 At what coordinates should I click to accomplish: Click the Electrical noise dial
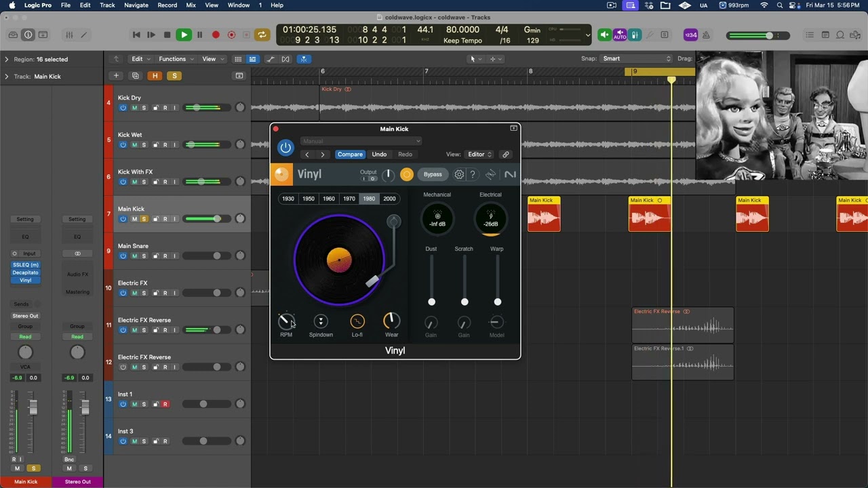[x=490, y=220]
